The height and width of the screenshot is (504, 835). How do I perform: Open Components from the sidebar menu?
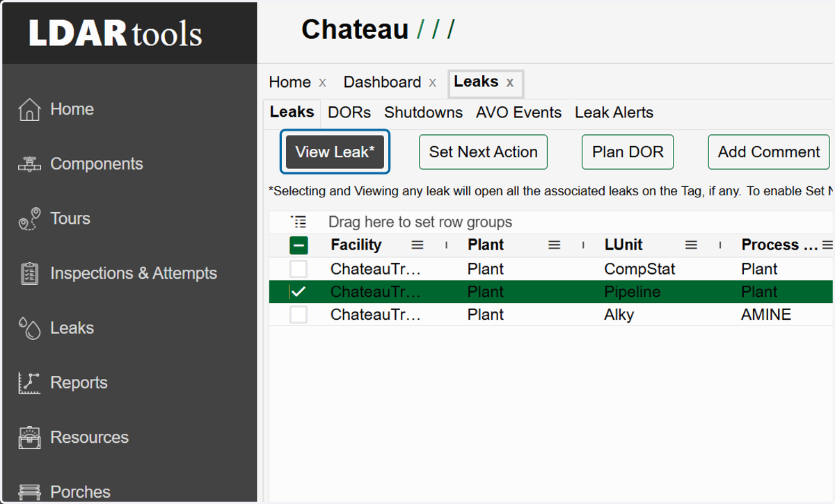96,164
